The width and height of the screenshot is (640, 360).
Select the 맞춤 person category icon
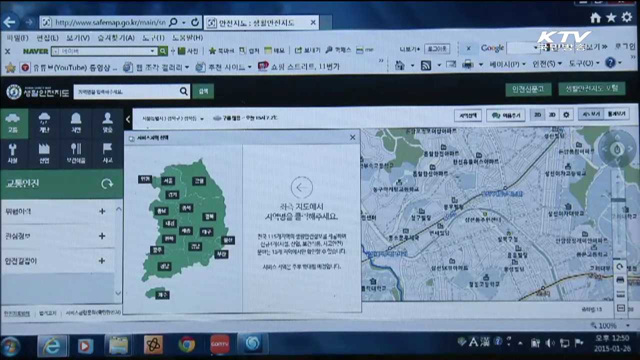107,123
